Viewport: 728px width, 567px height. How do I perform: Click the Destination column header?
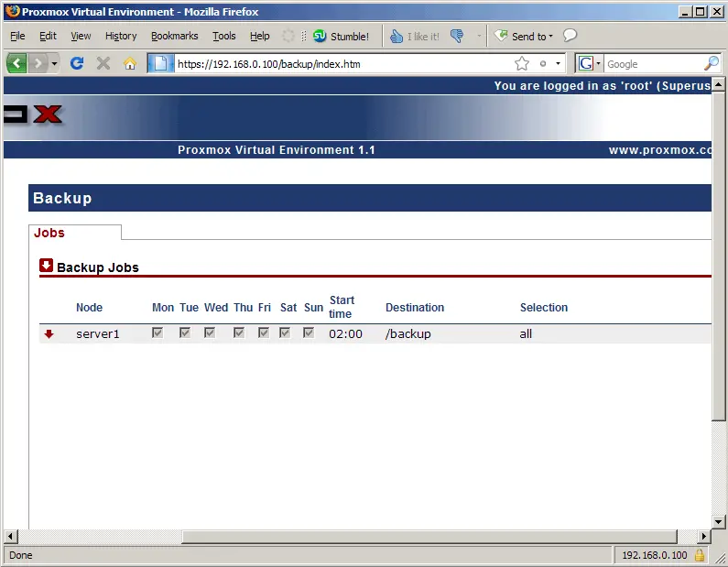coord(415,308)
